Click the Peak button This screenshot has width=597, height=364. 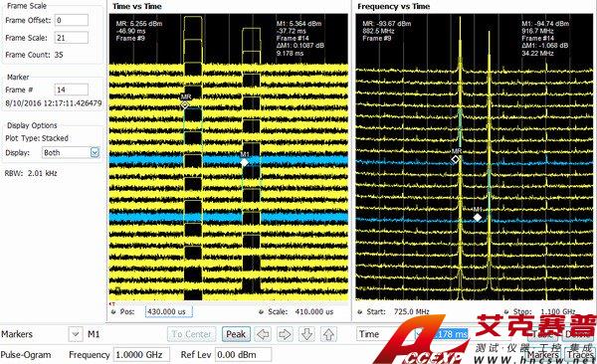[x=236, y=334]
